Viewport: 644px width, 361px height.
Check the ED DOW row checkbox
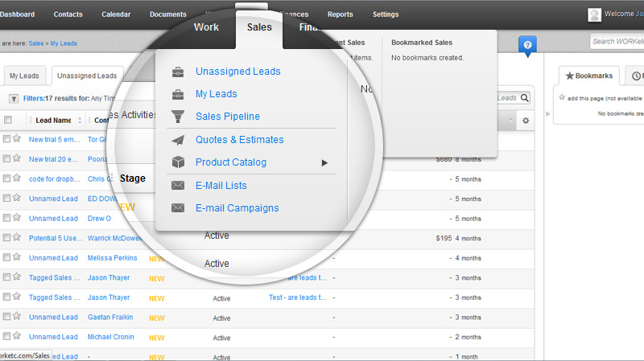coord(6,198)
